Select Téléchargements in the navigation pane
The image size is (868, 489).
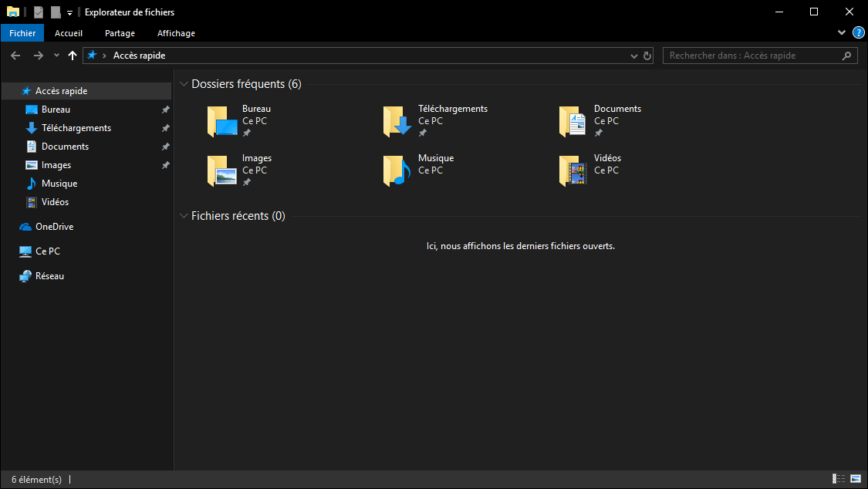click(x=76, y=128)
